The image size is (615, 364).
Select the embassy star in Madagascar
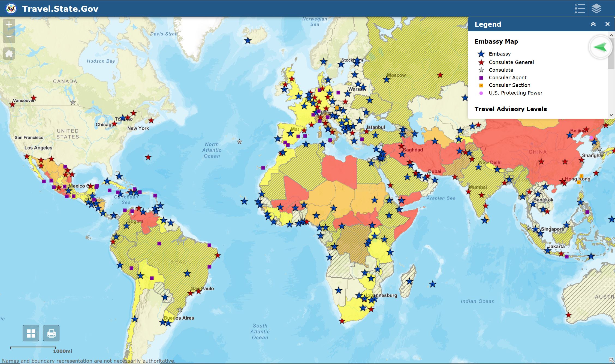coord(409,281)
